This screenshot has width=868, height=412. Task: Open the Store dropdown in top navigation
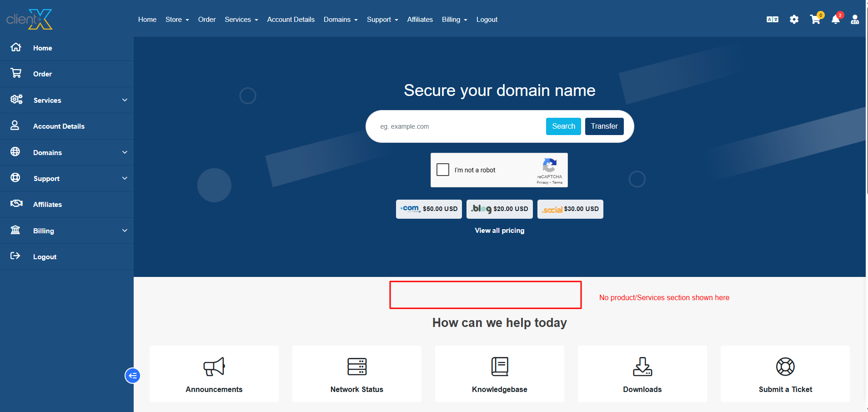click(x=177, y=20)
